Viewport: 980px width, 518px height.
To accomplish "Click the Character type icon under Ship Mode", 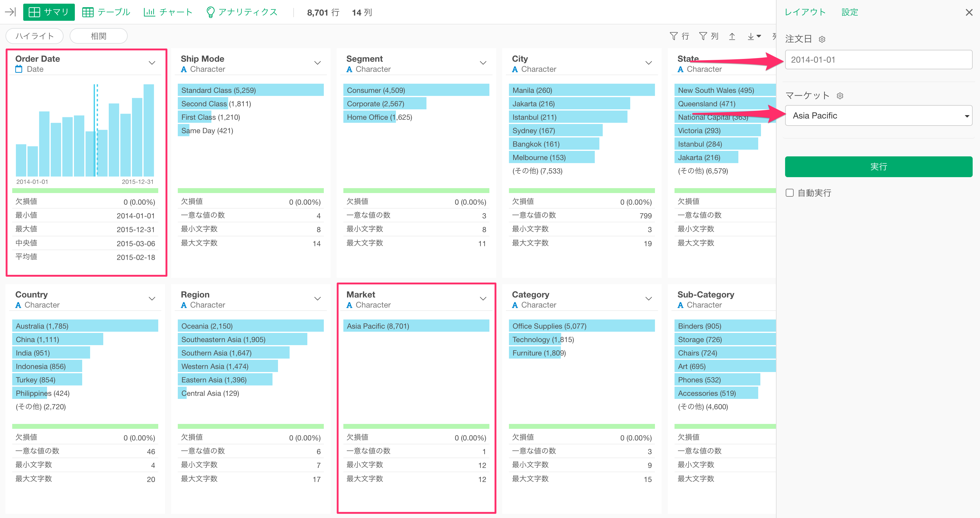I will 184,69.
